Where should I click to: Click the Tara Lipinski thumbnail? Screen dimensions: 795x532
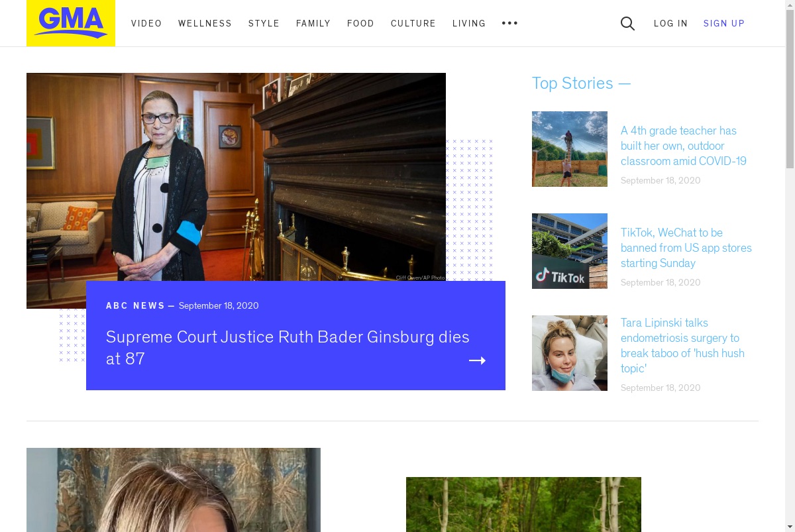tap(570, 353)
